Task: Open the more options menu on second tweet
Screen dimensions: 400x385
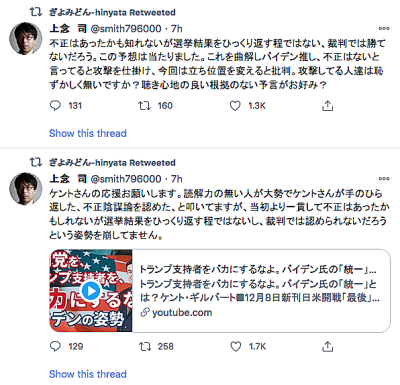Action: click(384, 179)
